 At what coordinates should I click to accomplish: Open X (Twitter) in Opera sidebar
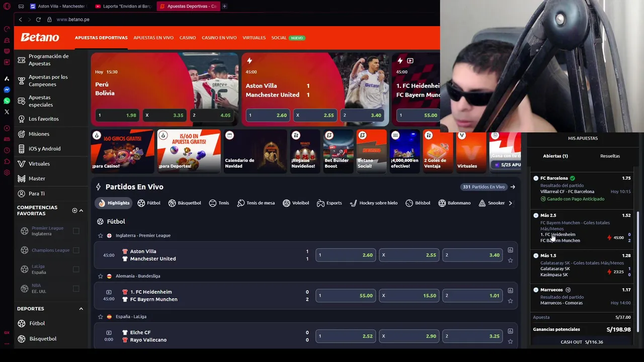(7, 112)
